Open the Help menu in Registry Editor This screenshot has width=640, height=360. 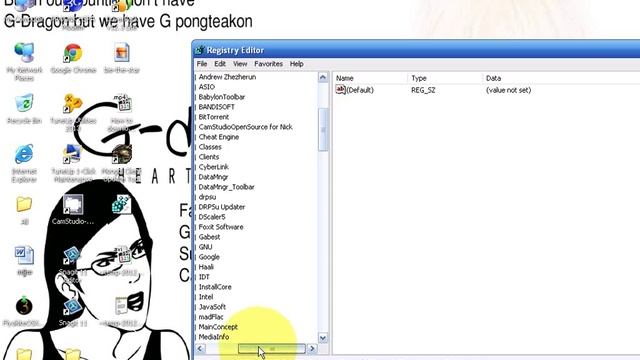click(x=296, y=64)
